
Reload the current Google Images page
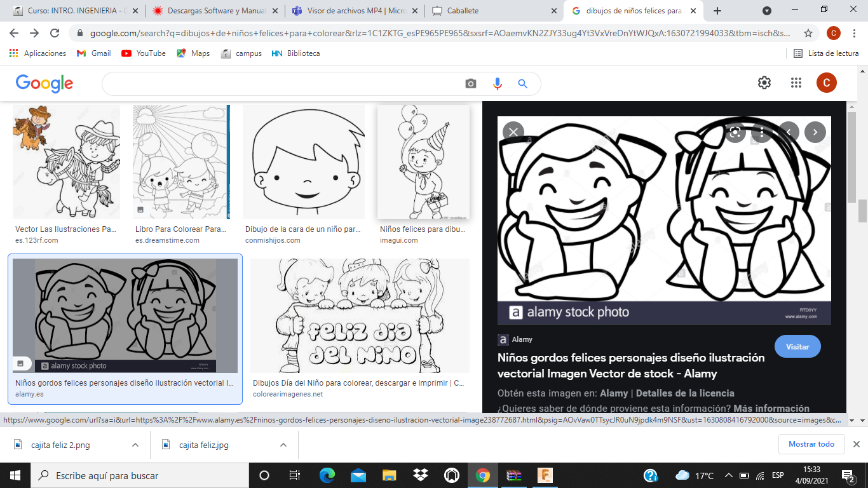click(x=55, y=33)
